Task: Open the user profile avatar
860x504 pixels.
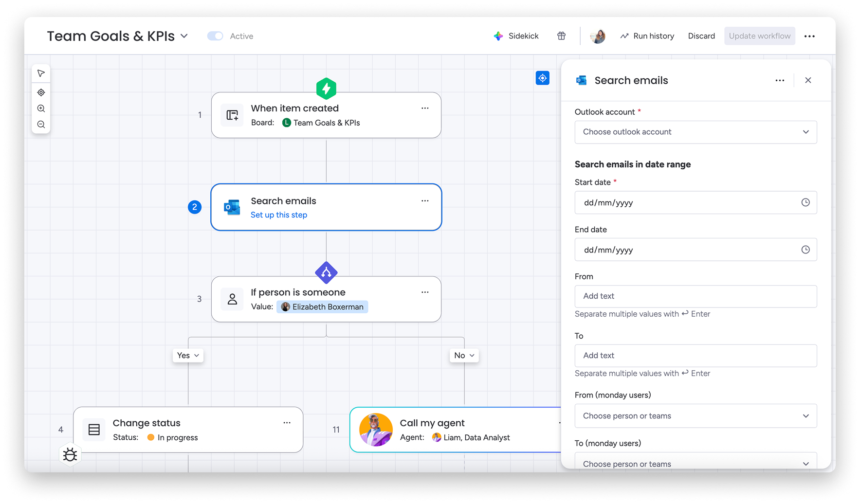Action: tap(598, 36)
